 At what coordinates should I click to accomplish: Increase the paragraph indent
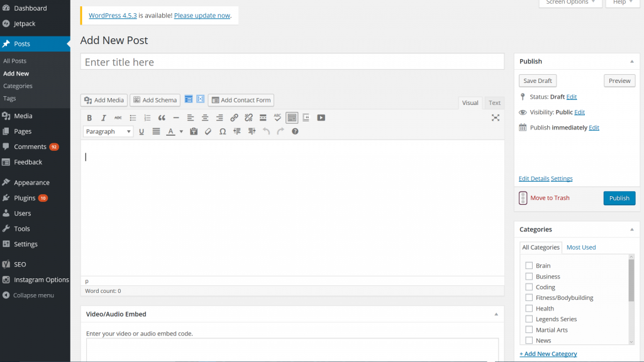(x=252, y=132)
